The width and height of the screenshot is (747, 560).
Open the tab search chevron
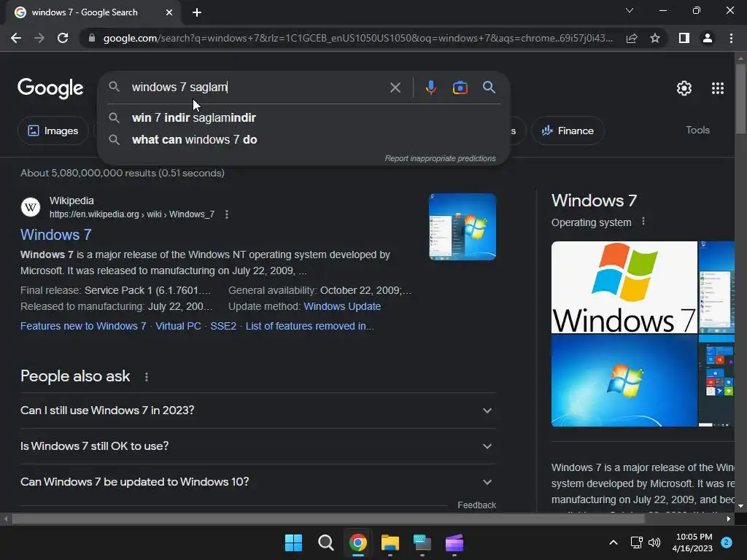[630, 10]
